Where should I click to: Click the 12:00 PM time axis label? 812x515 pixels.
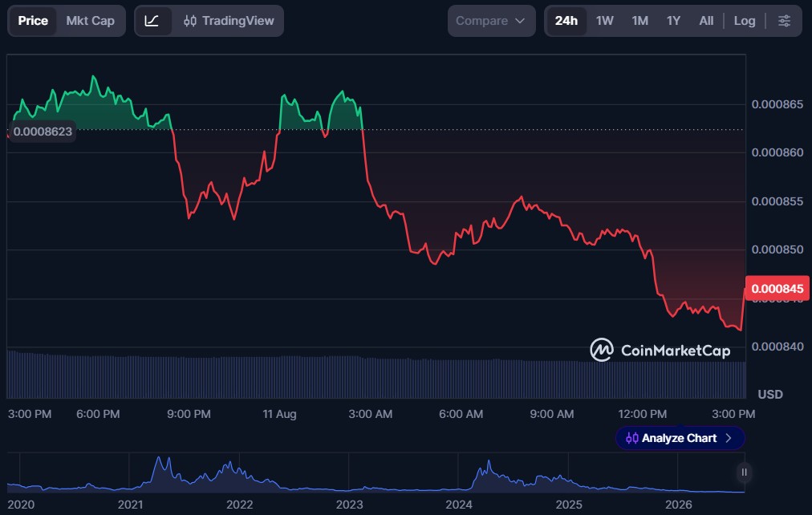point(642,414)
